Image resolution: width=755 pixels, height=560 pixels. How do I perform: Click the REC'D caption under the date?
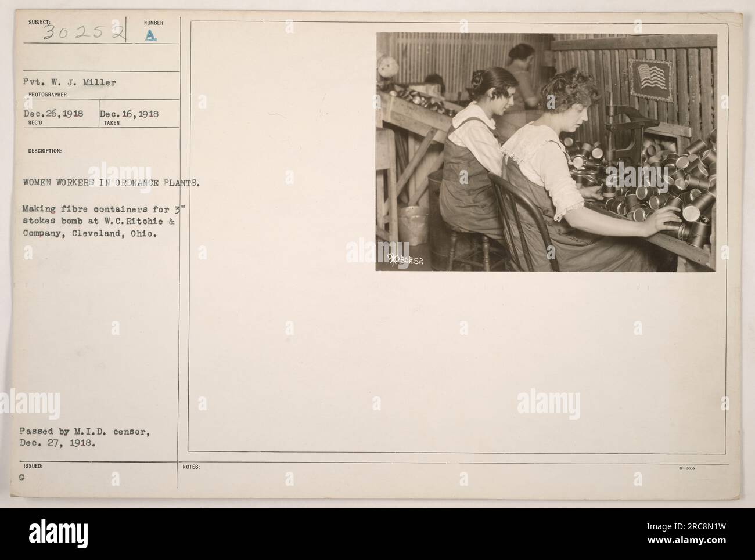click(x=36, y=124)
